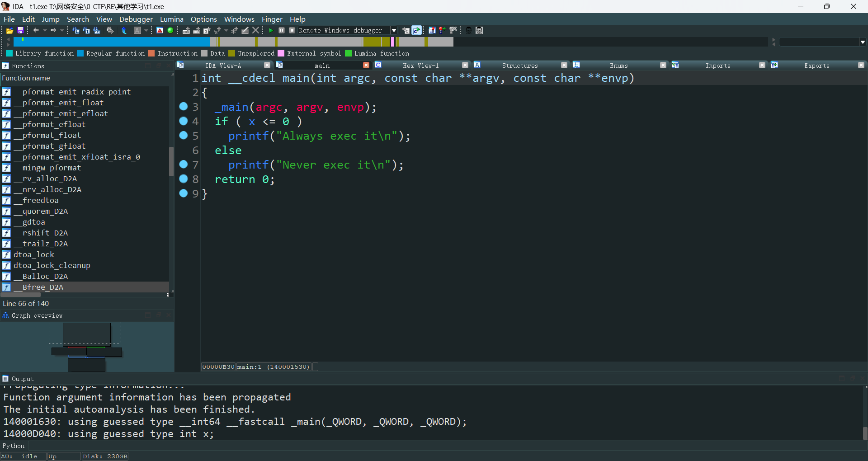Open the File menu
Screen dimensions: 868x461
(9, 19)
